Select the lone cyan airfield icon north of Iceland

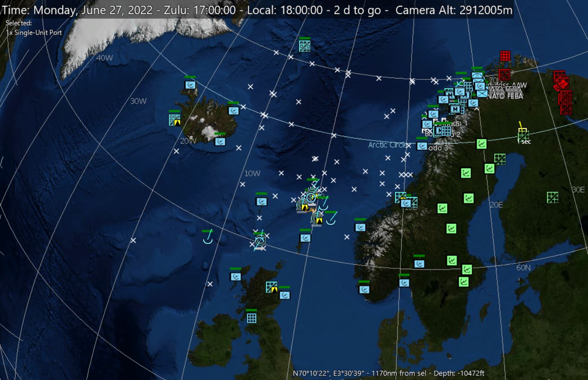point(305,46)
